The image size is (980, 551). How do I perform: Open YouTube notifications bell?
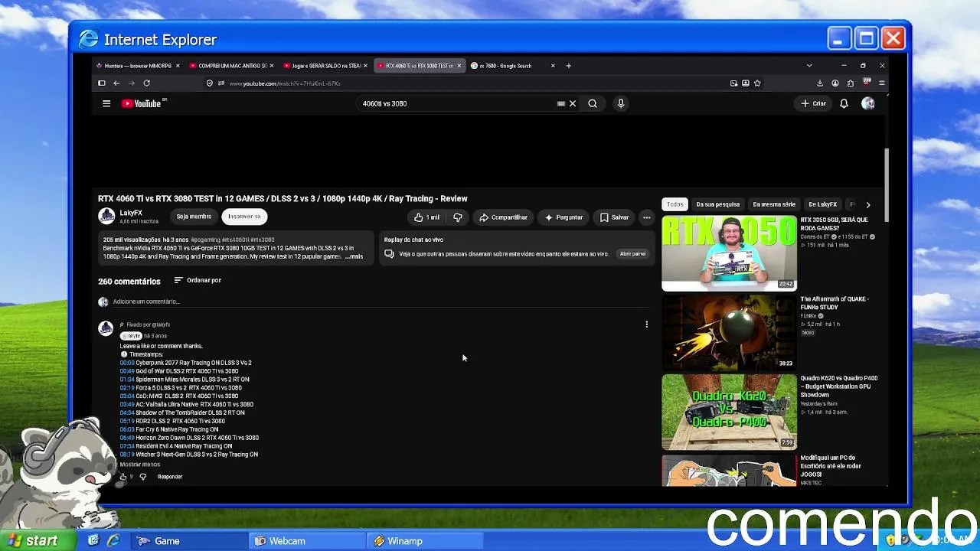click(x=844, y=103)
